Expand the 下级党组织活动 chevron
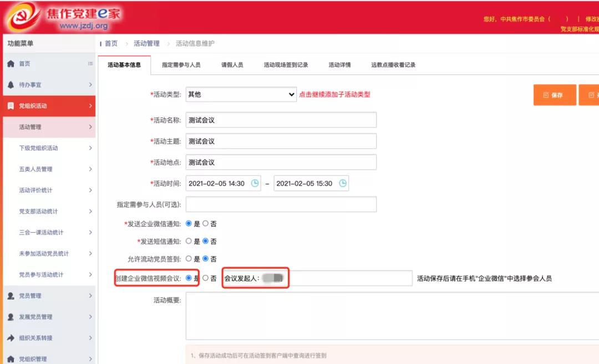Viewport: 599px width, 364px height. 90,148
